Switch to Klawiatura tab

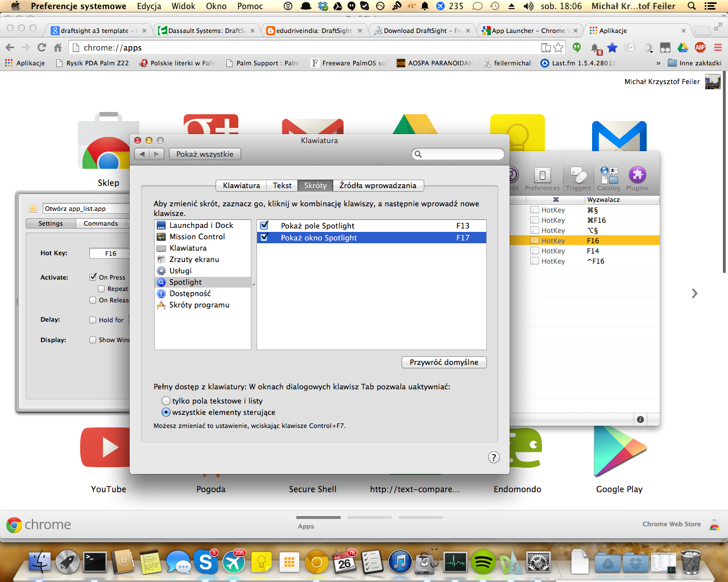[x=241, y=185]
